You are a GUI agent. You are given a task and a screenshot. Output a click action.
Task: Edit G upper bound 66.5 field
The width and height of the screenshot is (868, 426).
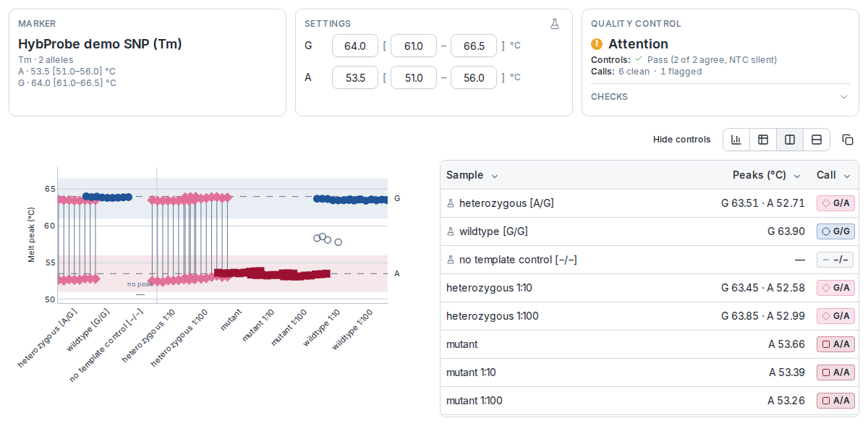pos(474,46)
